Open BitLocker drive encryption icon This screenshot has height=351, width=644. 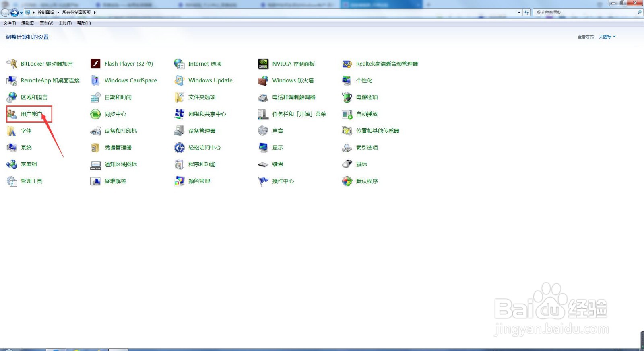[12, 64]
